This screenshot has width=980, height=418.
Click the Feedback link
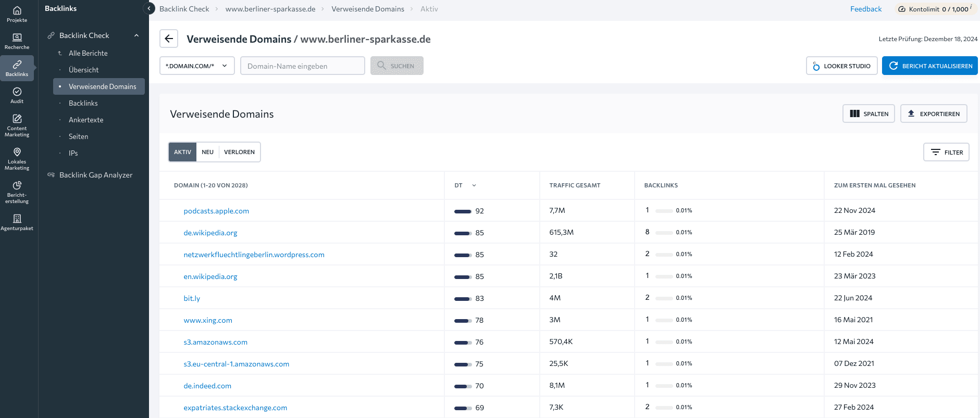(x=866, y=9)
